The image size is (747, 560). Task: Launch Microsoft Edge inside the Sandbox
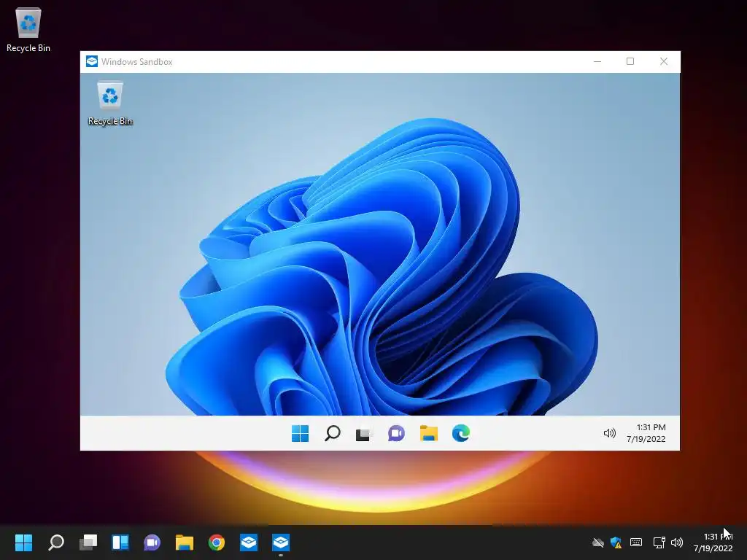click(461, 433)
